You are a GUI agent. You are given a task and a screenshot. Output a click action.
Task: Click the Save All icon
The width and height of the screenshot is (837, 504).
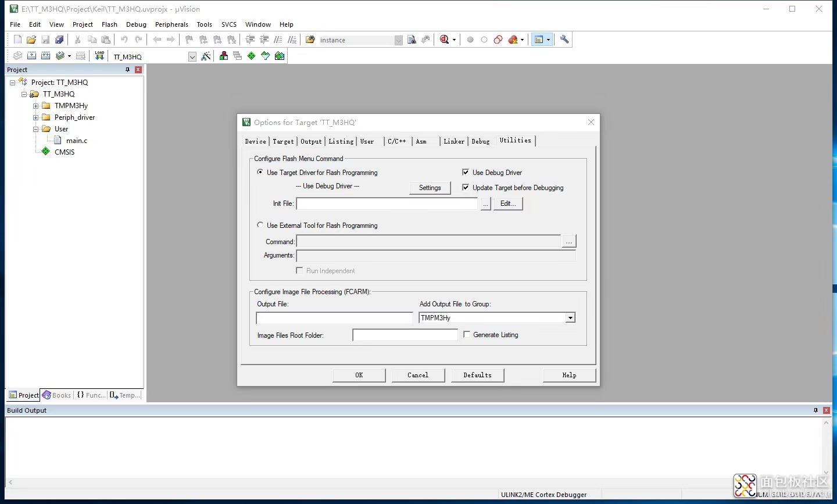pos(59,40)
